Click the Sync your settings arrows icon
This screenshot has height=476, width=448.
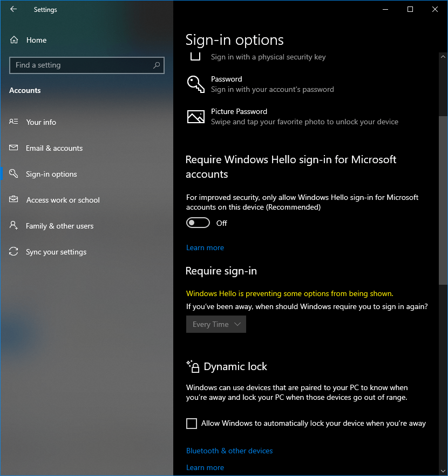click(13, 251)
